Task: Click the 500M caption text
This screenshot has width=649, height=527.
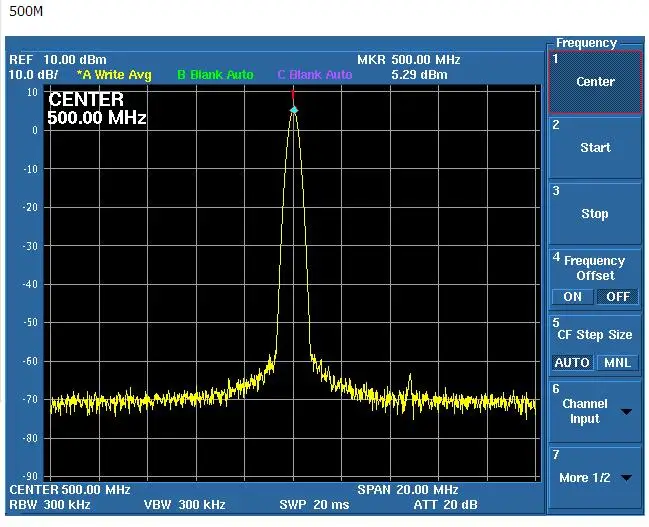Action: pyautogui.click(x=26, y=11)
